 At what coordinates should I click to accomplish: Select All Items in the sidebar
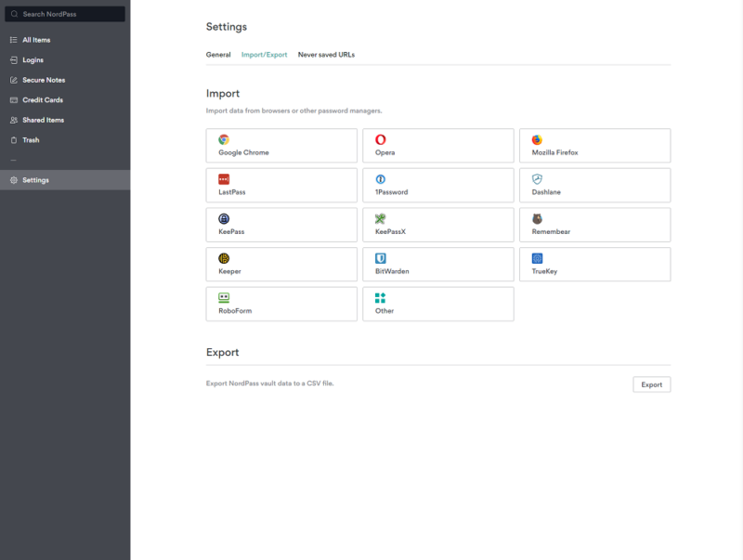36,39
